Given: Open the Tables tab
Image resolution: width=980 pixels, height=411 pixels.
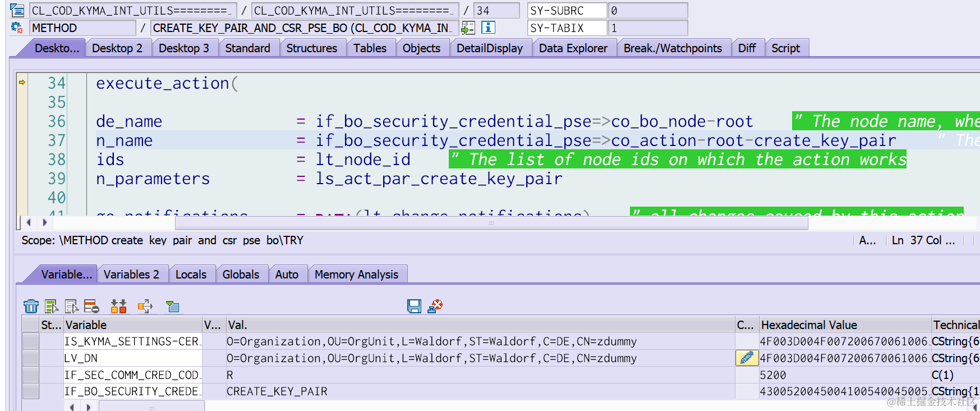Looking at the screenshot, I should (370, 48).
